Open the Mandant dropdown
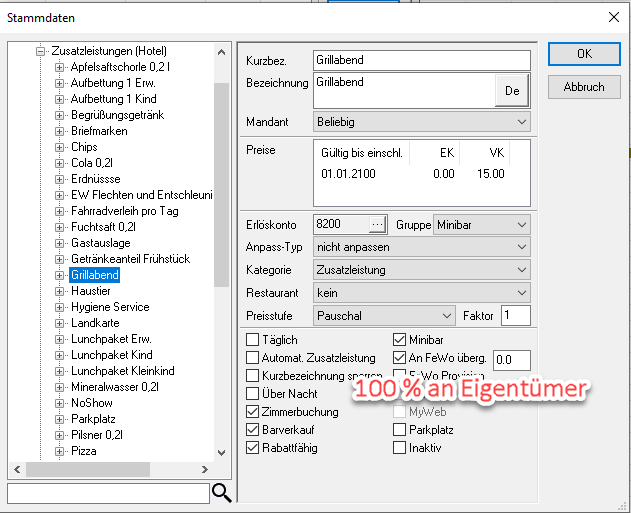 tap(421, 122)
